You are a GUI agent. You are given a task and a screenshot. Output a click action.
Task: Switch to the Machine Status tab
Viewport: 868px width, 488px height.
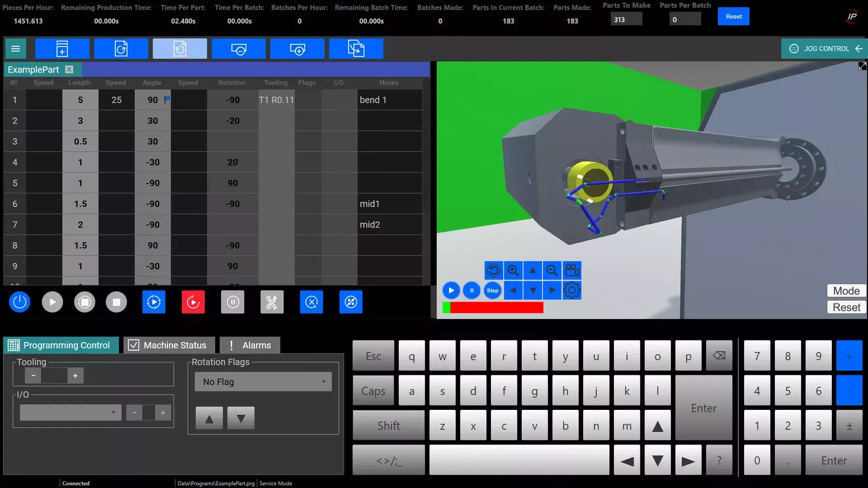coord(169,345)
